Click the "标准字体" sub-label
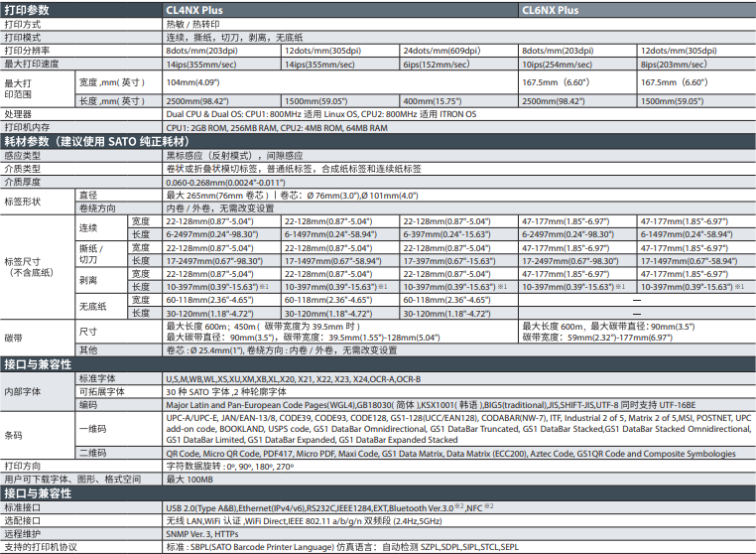The image size is (756, 554). click(97, 379)
